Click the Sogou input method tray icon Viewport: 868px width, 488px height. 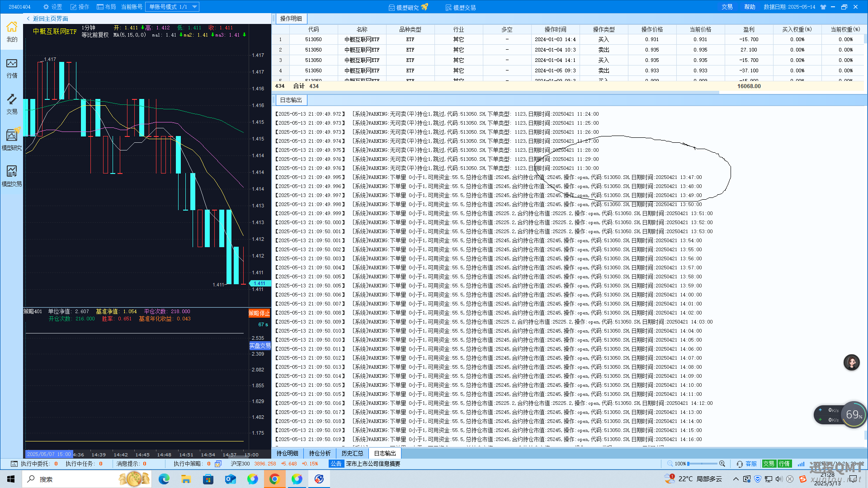click(x=803, y=479)
